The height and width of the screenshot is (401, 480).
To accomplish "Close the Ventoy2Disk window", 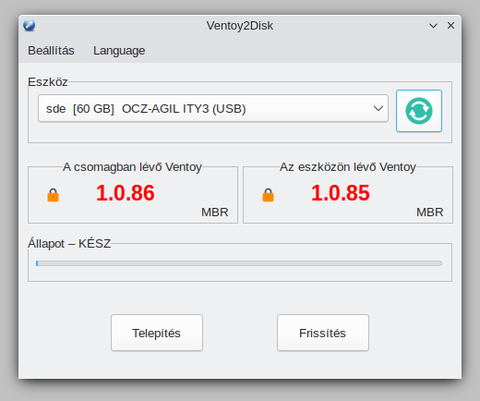I will pyautogui.click(x=451, y=25).
